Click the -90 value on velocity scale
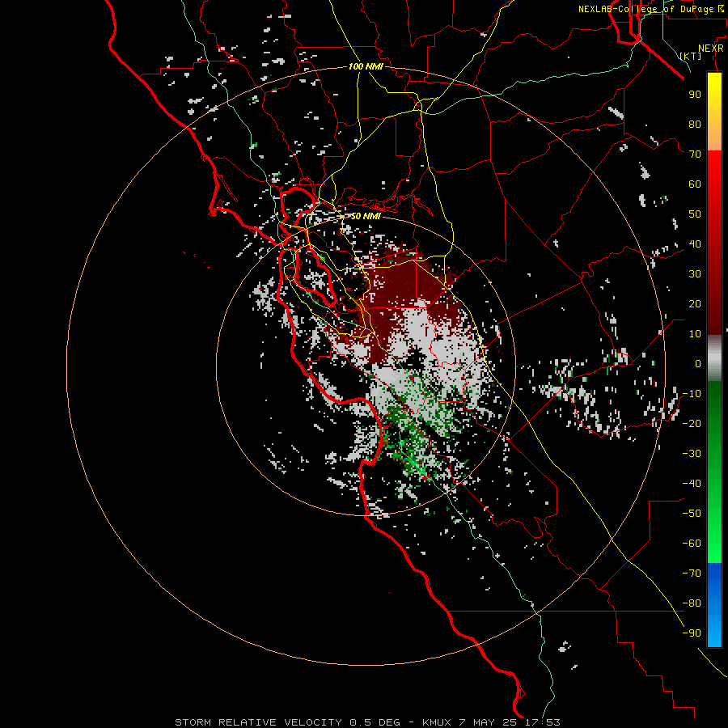 pyautogui.click(x=692, y=633)
